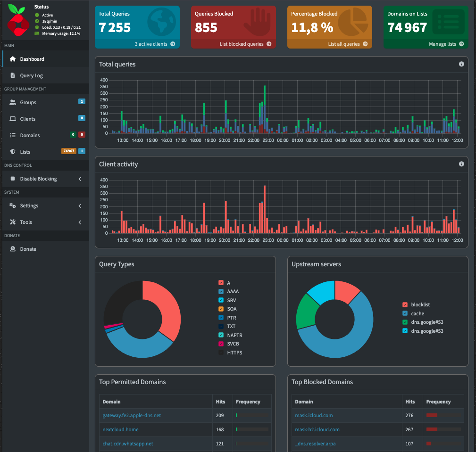Viewport: 476px width, 452px height.
Task: Click list icon in Domains on Lists card
Action: point(448,22)
